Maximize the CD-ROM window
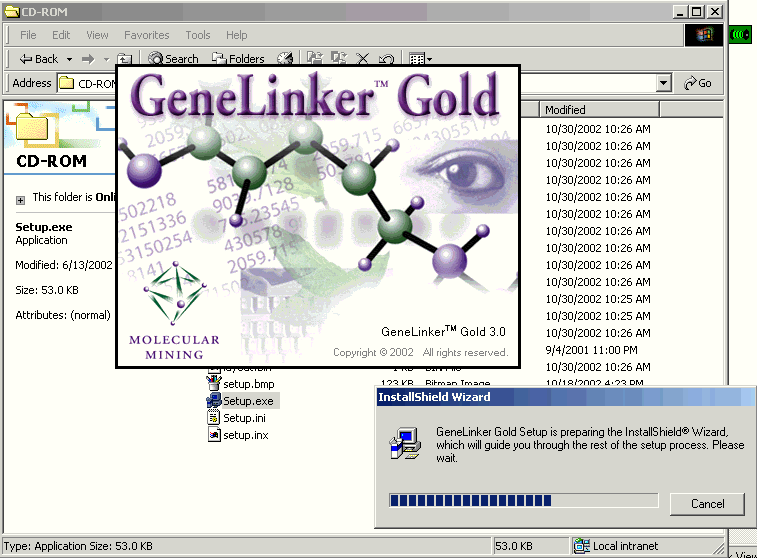 [697, 12]
